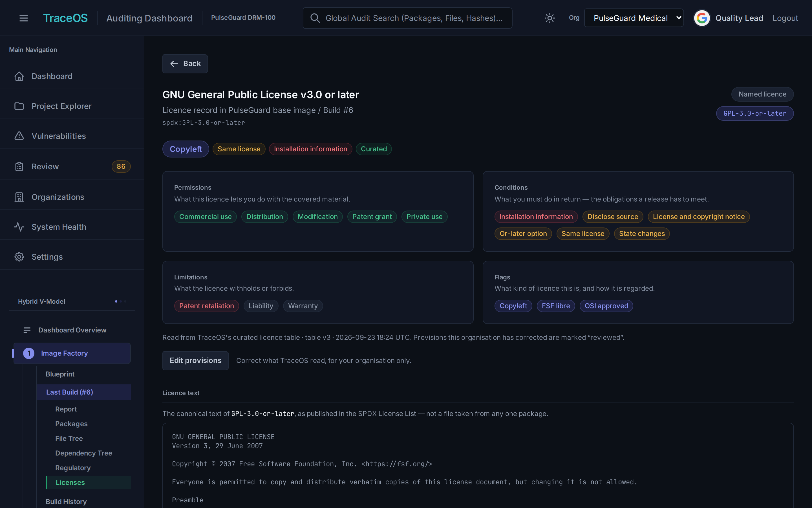Focus the Global Audit Search field
The image size is (812, 508).
[407, 18]
